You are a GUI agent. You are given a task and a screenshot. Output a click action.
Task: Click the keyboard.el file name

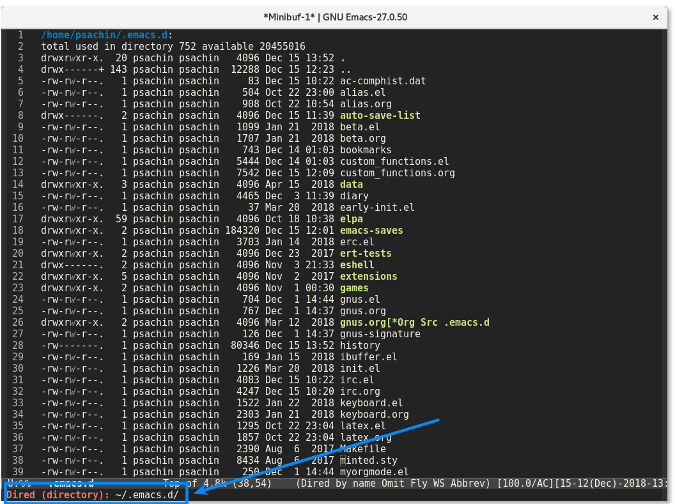pyautogui.click(x=372, y=402)
